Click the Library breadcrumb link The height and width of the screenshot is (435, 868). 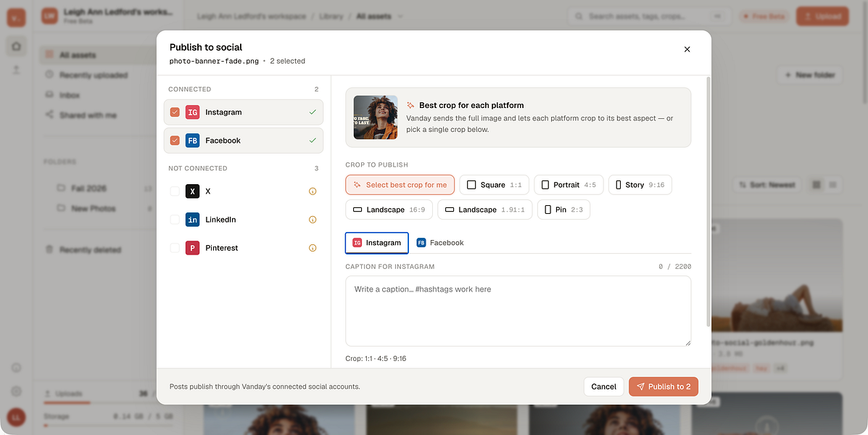[x=331, y=17]
